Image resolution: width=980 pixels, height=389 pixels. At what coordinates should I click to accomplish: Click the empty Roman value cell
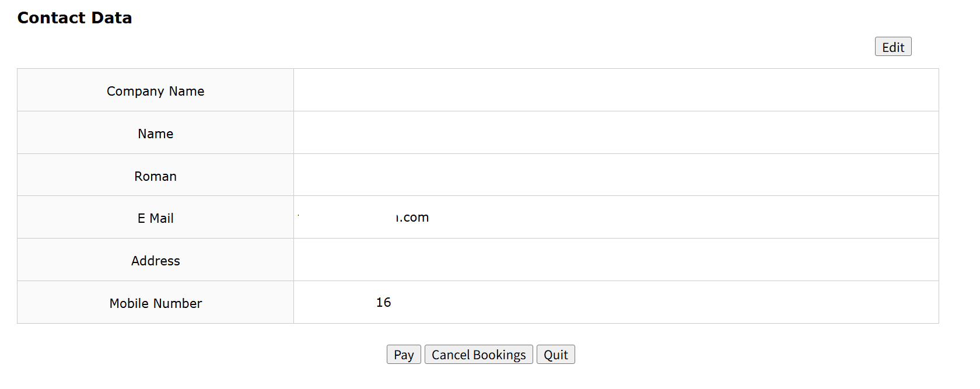point(615,175)
